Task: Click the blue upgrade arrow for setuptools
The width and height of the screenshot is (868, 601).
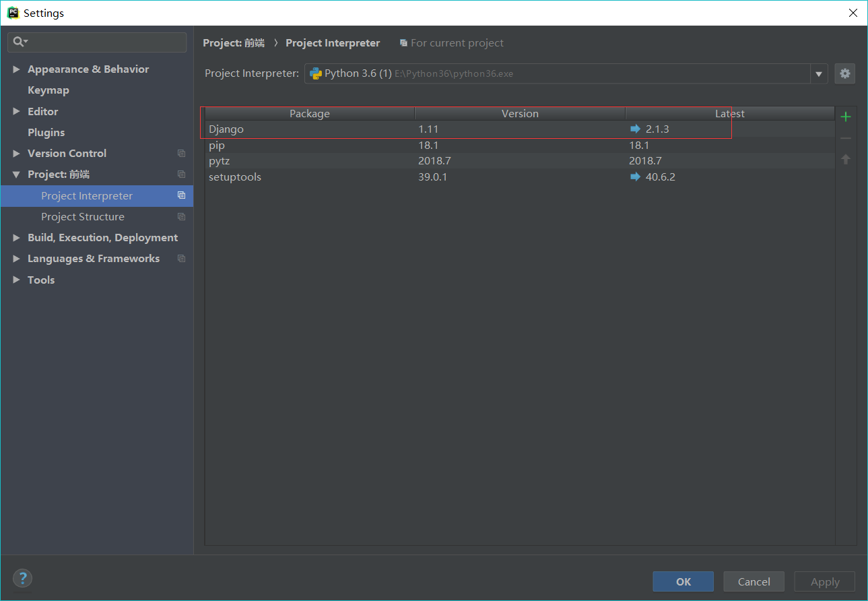Action: pos(635,177)
